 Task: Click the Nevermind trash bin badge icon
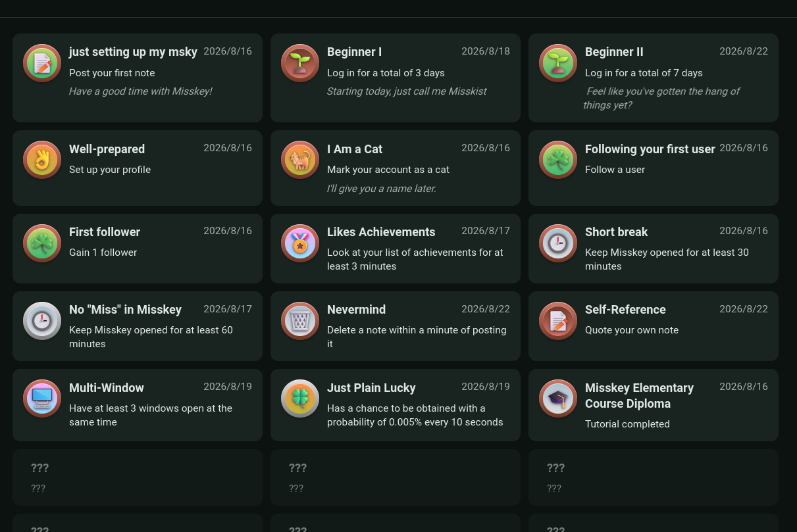[300, 321]
